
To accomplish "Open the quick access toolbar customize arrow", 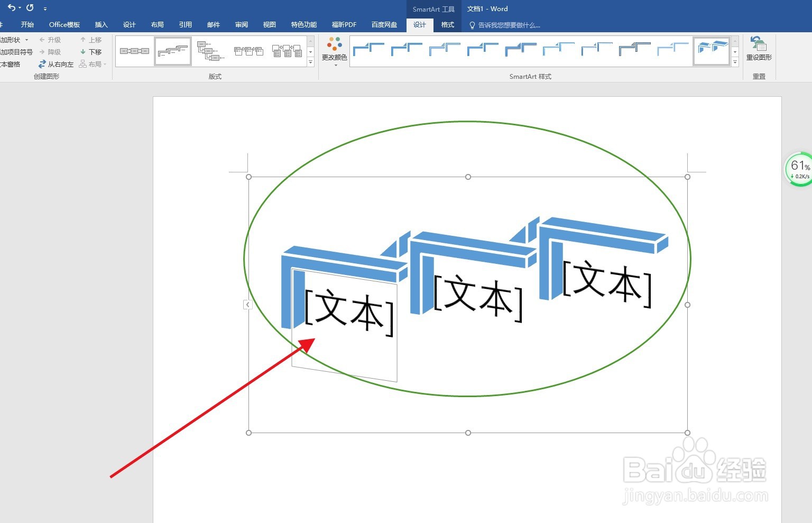I will 45,9.
